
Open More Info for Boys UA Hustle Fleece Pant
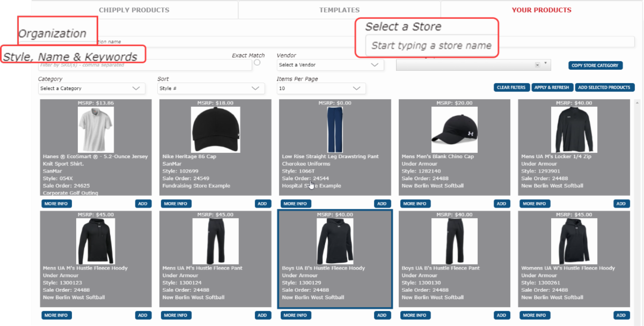pyautogui.click(x=415, y=315)
